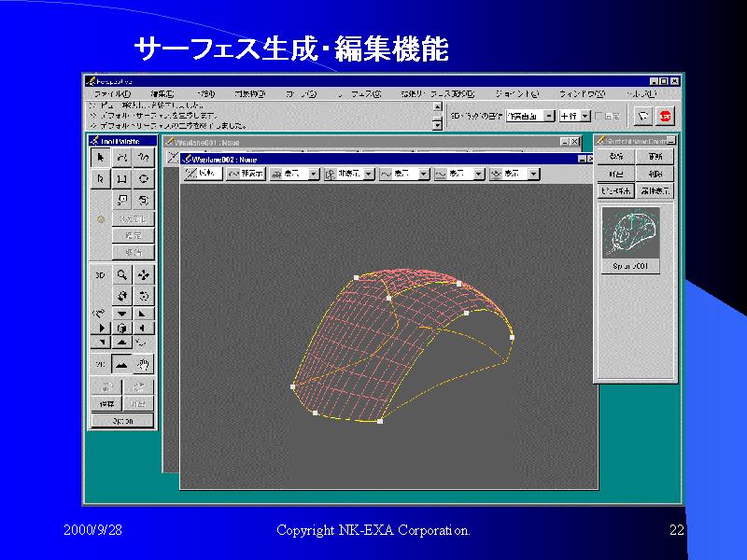747x560 pixels.
Task: Select the four-arrow pan tool
Action: click(x=143, y=275)
